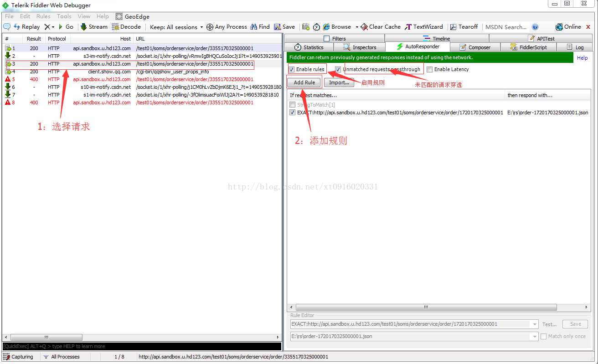The width and height of the screenshot is (598, 364).
Task: Toggle the Enable rules checkbox
Action: click(x=292, y=69)
